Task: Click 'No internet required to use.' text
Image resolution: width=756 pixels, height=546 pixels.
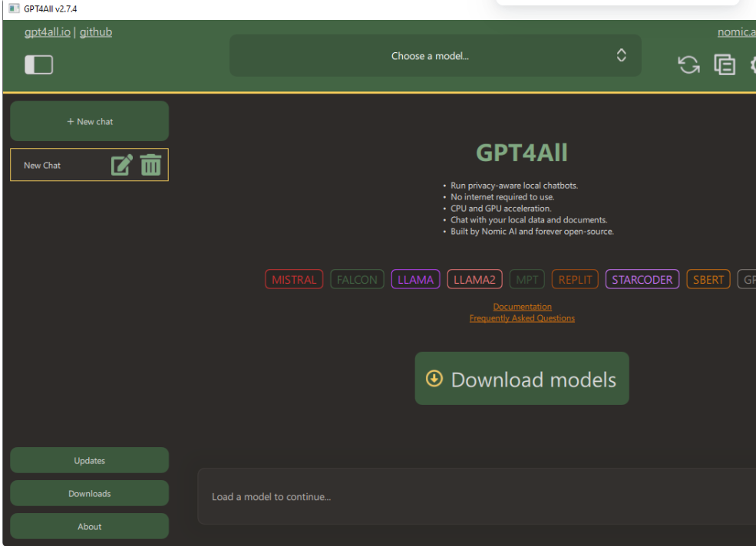Action: 503,197
